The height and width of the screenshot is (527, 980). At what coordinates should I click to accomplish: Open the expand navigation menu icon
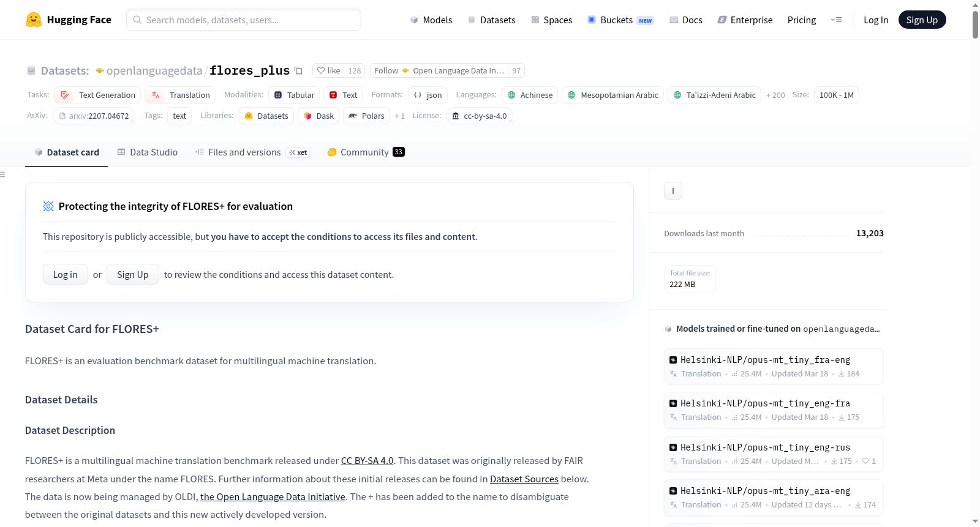pyautogui.click(x=836, y=20)
